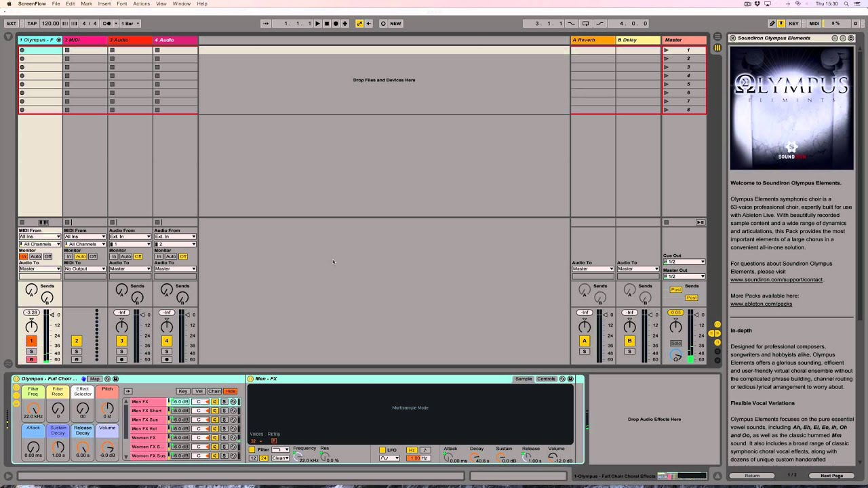The image size is (868, 488).
Task: Switch to the sampler Sample tab
Action: [524, 379]
